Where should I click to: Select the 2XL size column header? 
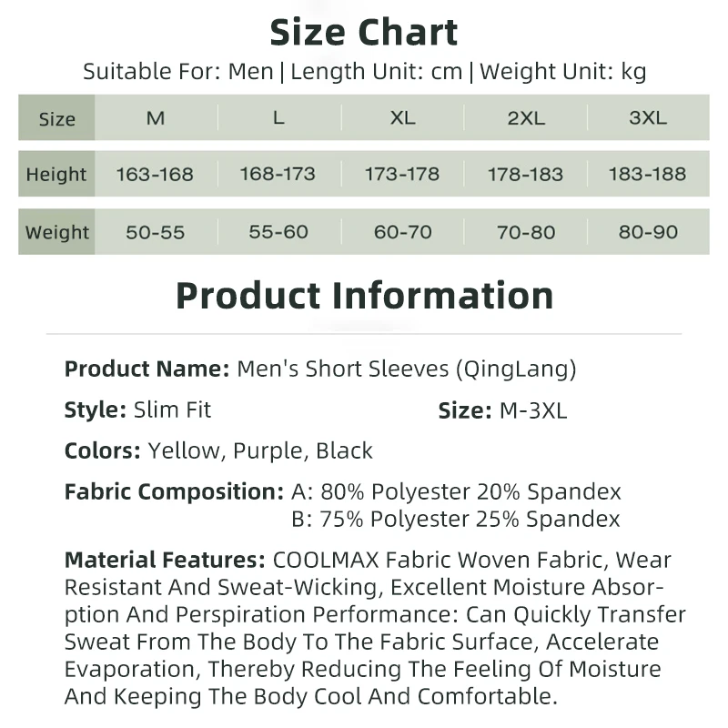click(526, 118)
